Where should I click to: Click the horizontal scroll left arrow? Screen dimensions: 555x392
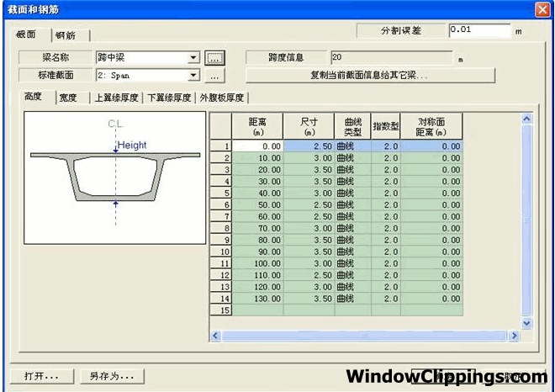point(215,336)
